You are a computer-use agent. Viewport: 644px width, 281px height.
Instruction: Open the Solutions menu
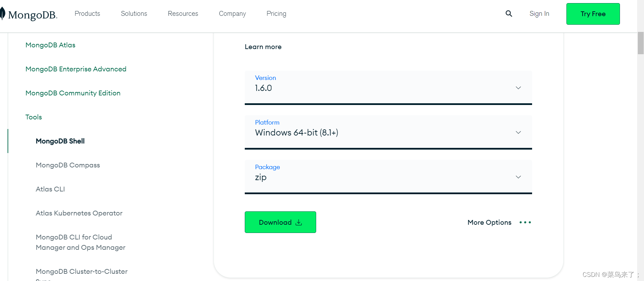(134, 14)
